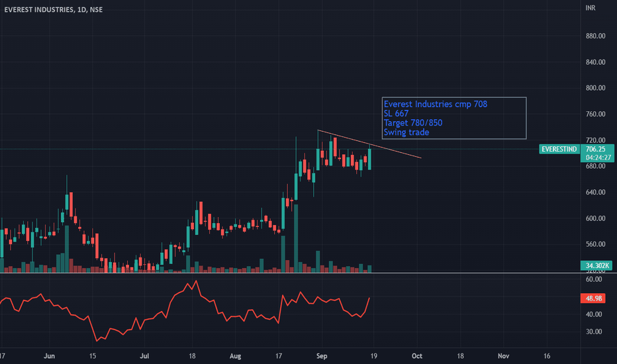
Task: Click the 840.00 price axis label
Action: tap(595, 62)
